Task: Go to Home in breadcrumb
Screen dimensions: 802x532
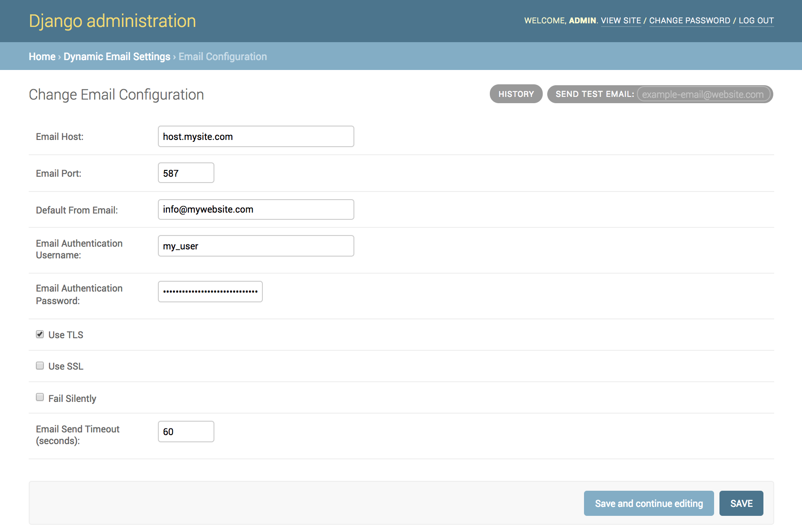Action: [42, 57]
